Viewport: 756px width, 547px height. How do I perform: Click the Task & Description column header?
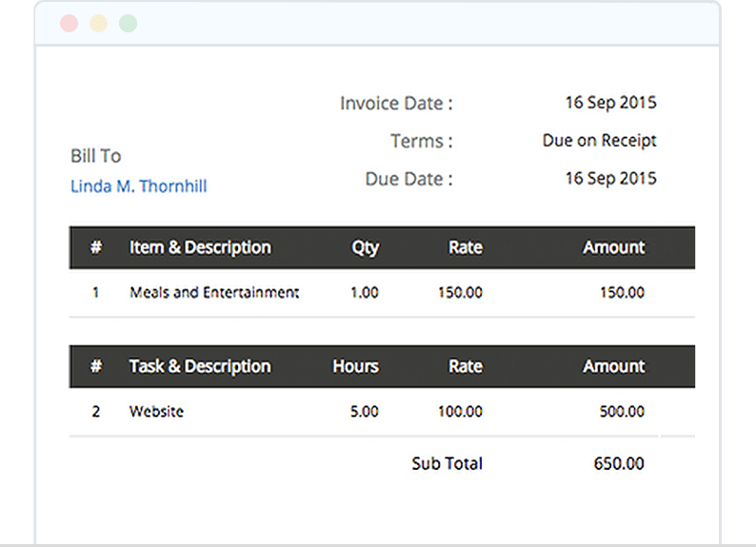coord(200,366)
